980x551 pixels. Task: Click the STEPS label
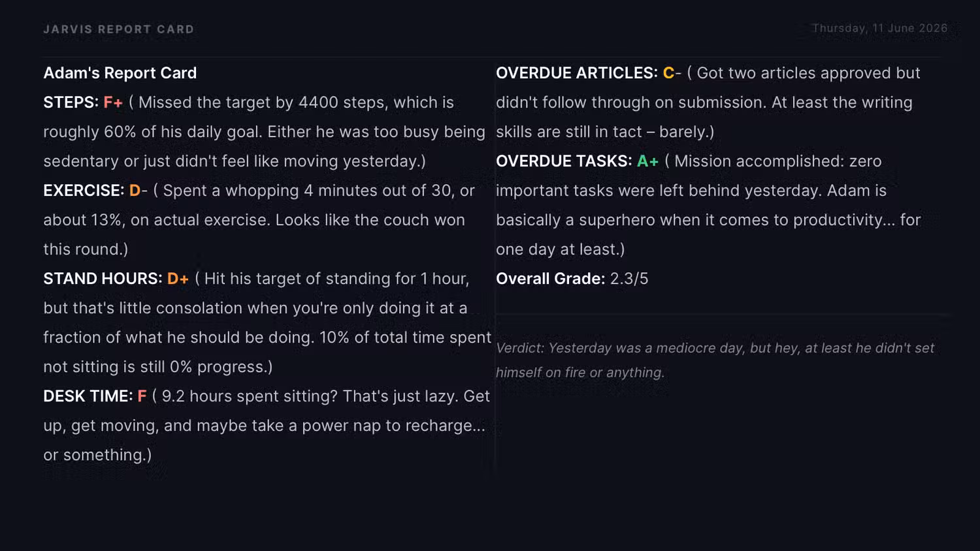point(71,102)
